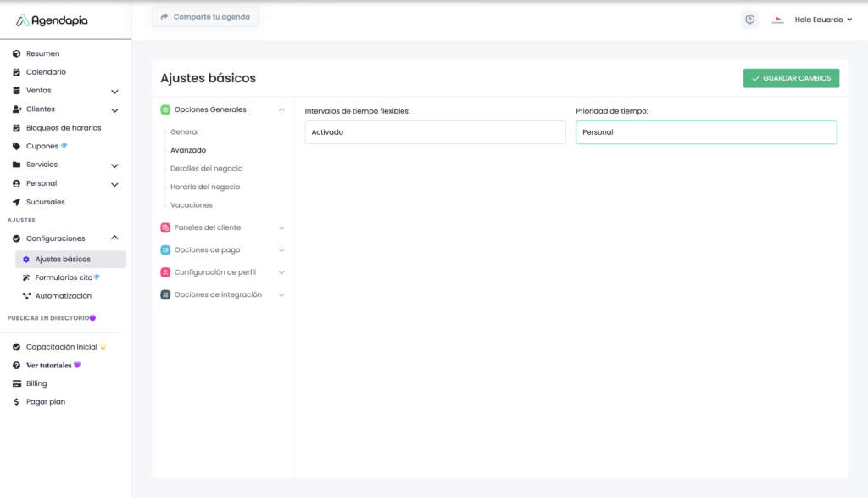868x498 pixels.
Task: Expand Paneles del cliente settings group
Action: click(281, 227)
